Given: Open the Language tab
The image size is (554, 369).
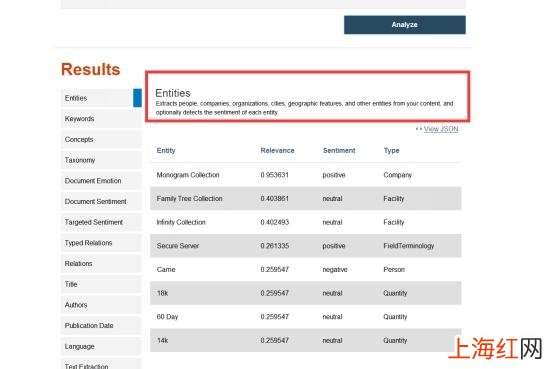Looking at the screenshot, I should [101, 346].
